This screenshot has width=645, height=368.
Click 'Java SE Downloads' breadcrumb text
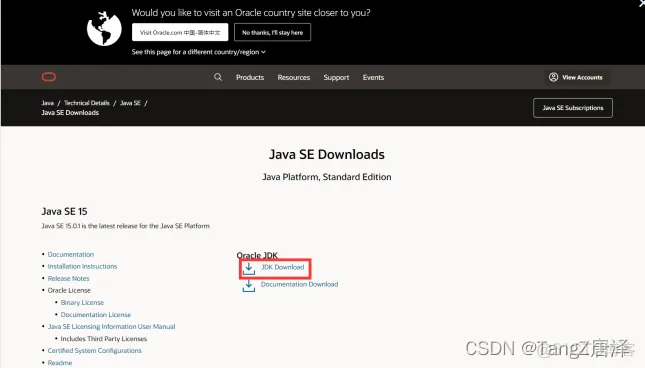pos(70,113)
